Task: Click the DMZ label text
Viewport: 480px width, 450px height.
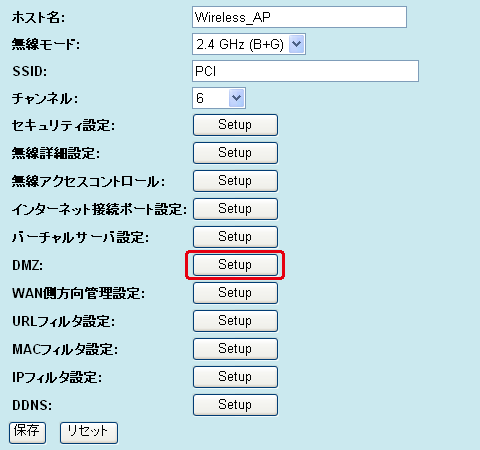Action: 27,265
